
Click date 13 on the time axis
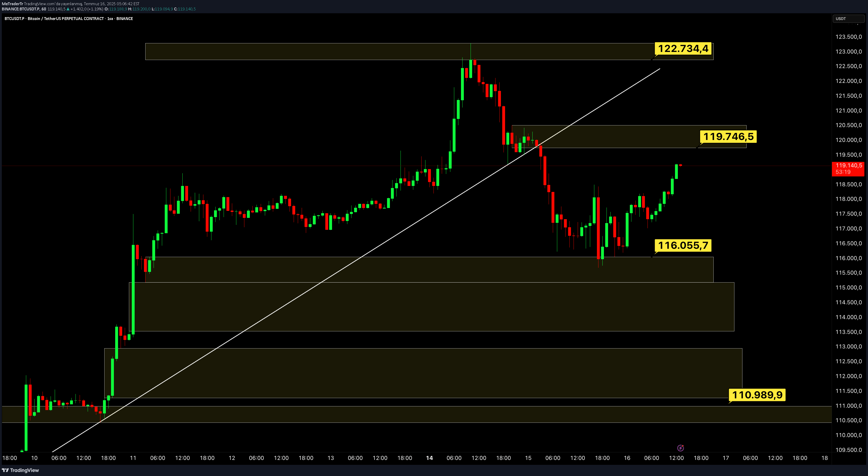coord(330,458)
